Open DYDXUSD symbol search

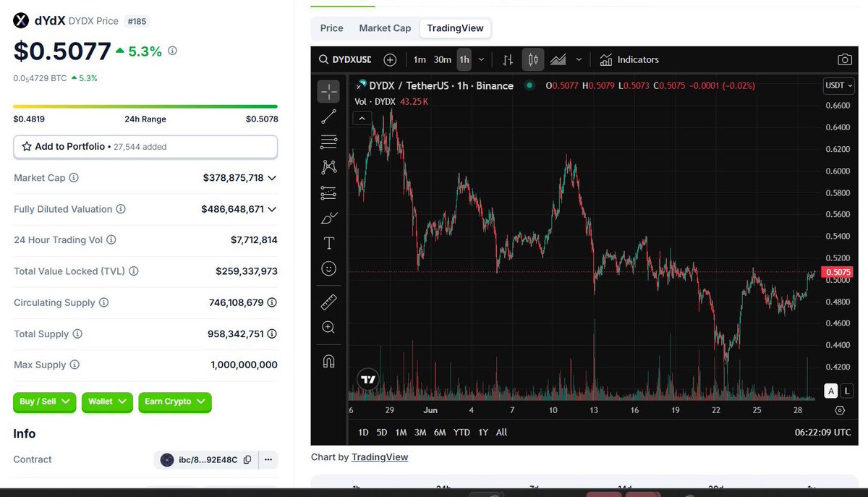tap(345, 60)
